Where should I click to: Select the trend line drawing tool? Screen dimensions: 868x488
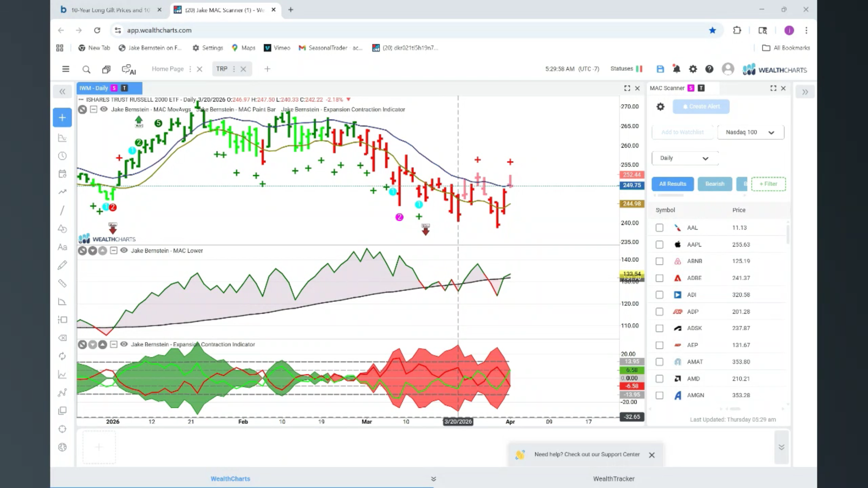(62, 211)
